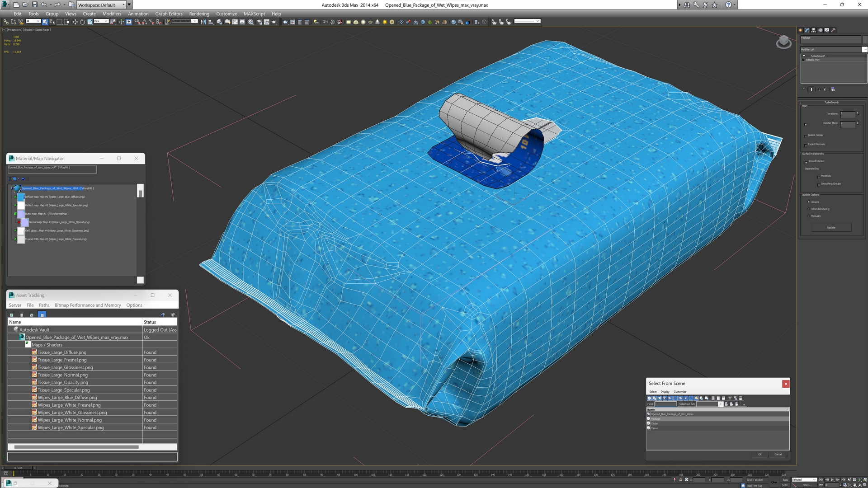Click the Render Setup icon
This screenshot has height=488, width=868.
pyautogui.click(x=259, y=22)
